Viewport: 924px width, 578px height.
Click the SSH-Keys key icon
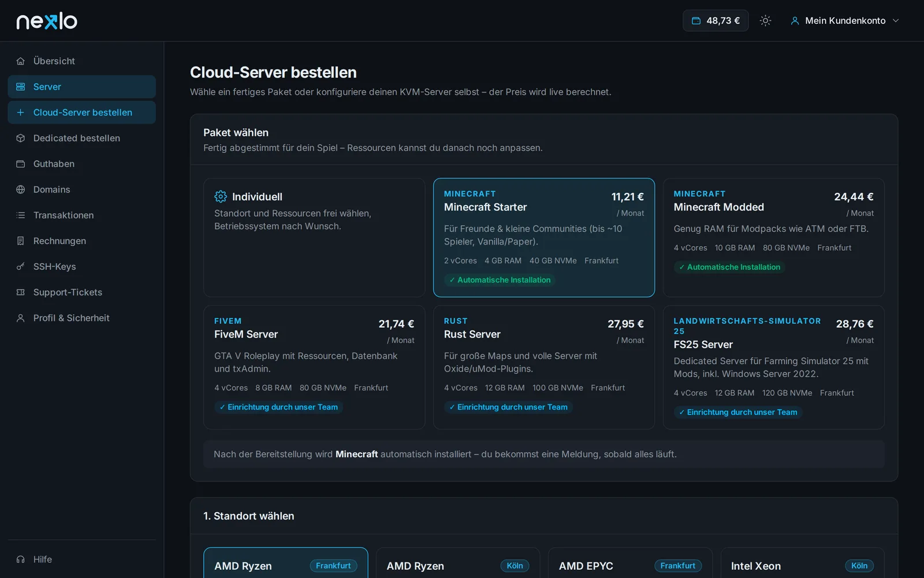[21, 266]
